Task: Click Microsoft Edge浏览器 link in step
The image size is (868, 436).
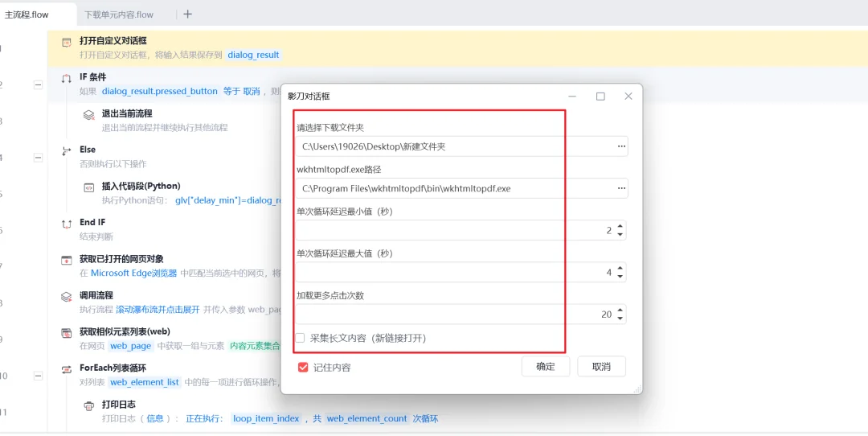Action: tap(134, 273)
